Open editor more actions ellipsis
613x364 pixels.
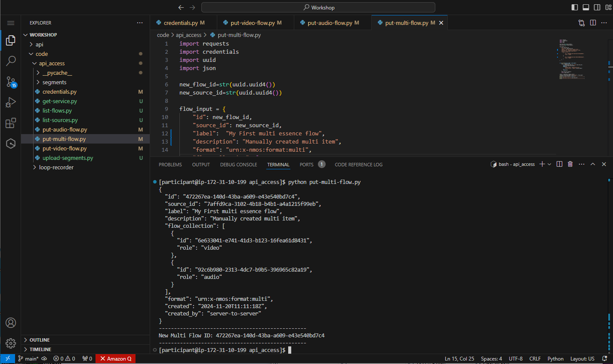604,23
